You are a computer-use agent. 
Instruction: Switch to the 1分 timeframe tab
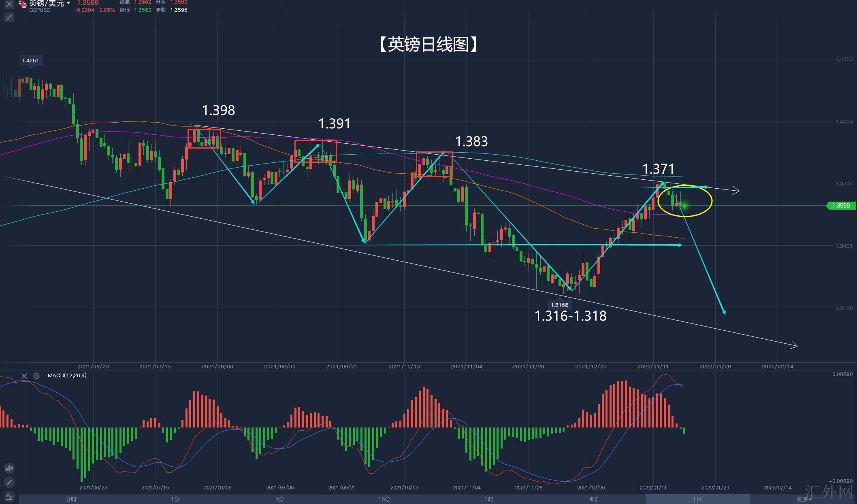pyautogui.click(x=175, y=499)
